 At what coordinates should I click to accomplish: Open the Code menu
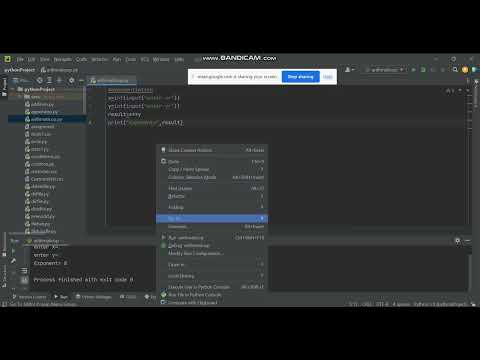pos(81,59)
